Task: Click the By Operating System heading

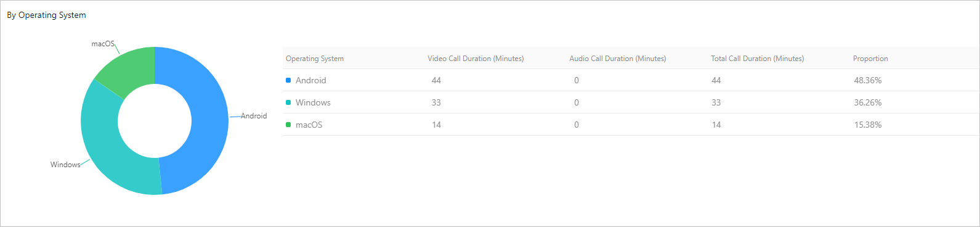Action: tap(46, 15)
